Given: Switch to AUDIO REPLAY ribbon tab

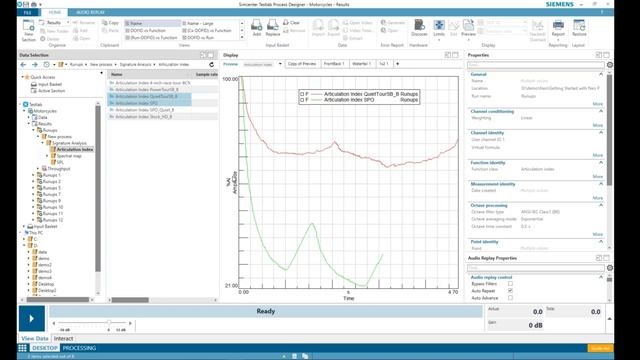Looking at the screenshot, I should coord(90,13).
